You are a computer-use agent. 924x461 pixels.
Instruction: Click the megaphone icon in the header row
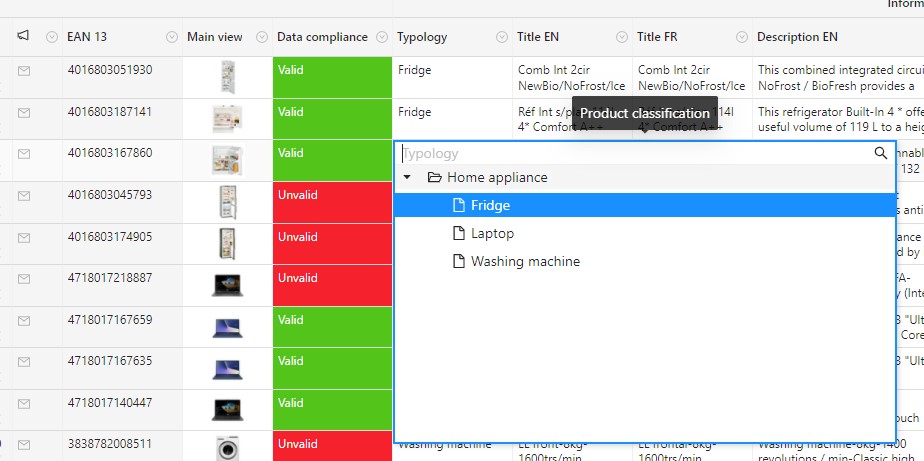[x=24, y=37]
